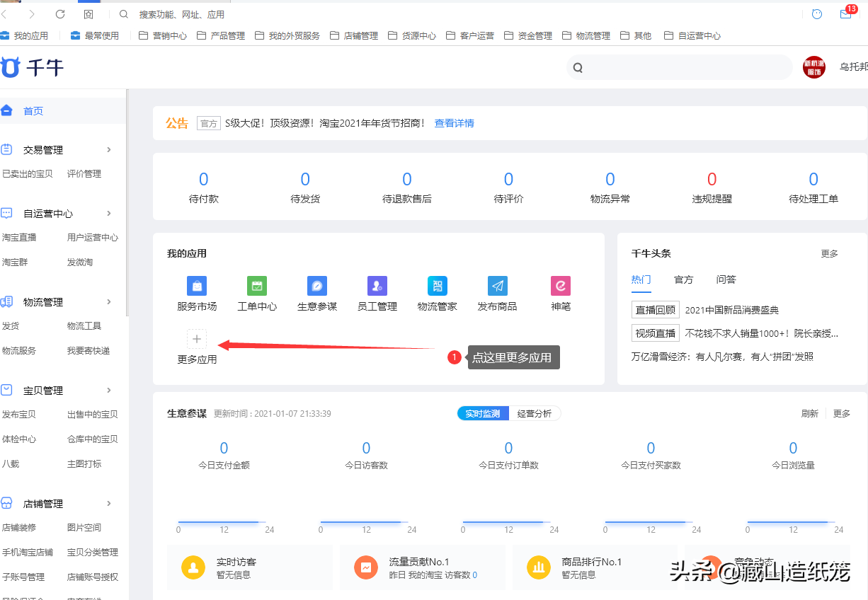868x600 pixels.
Task: Click the browser refresh icon
Action: click(60, 14)
